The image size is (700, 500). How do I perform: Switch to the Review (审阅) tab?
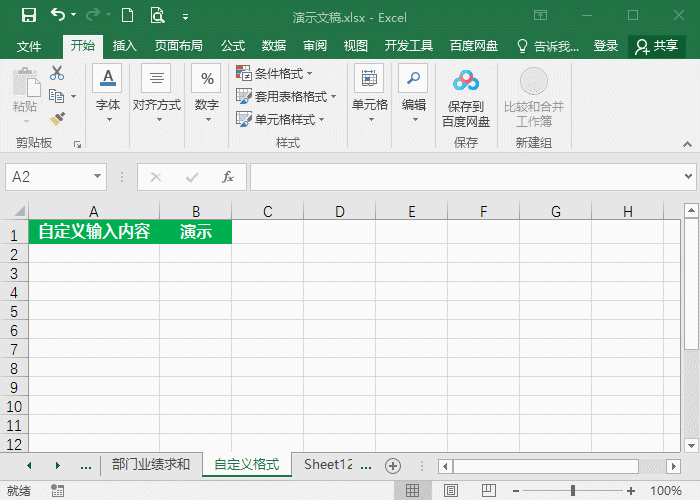pyautogui.click(x=315, y=46)
